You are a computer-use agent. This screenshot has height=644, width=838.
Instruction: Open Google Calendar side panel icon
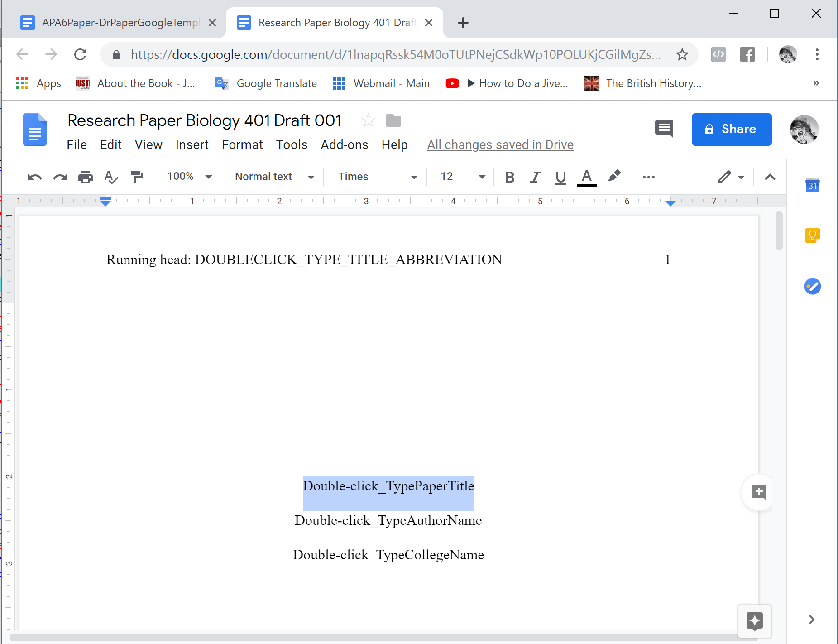coord(812,185)
